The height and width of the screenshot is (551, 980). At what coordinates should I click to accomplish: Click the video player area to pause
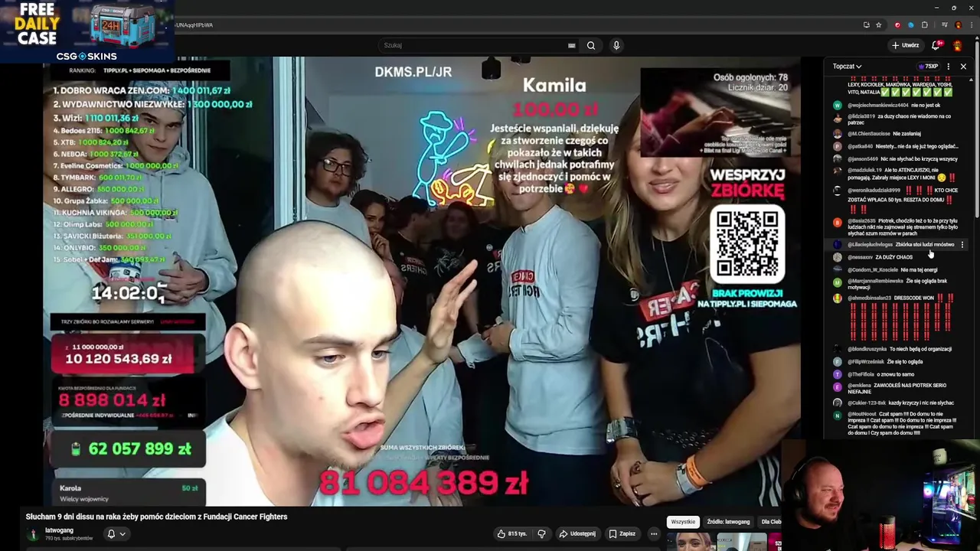click(421, 282)
